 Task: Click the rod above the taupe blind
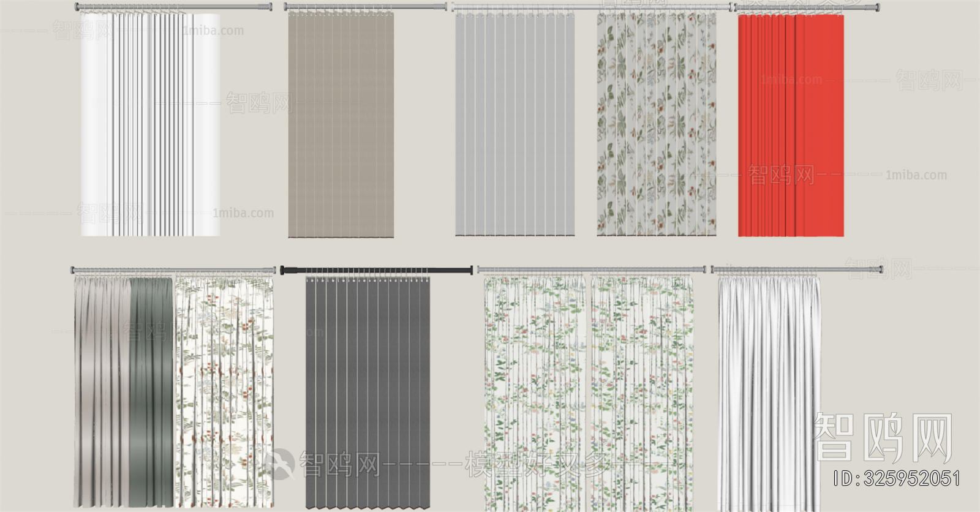pos(365,7)
